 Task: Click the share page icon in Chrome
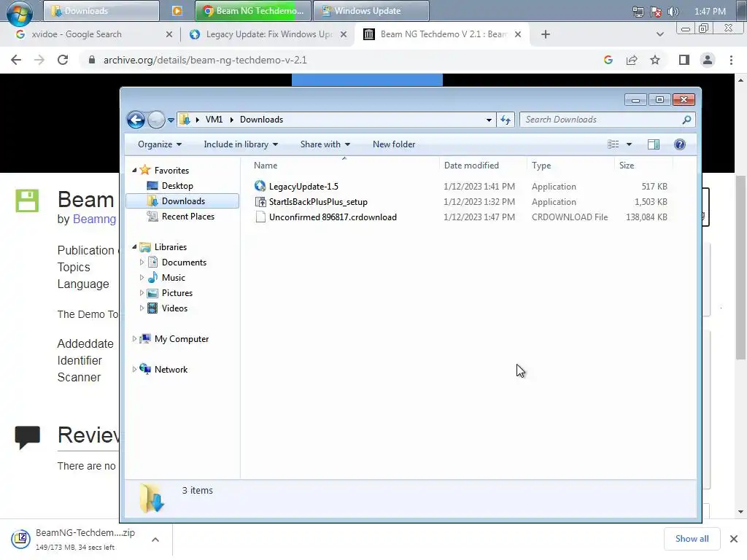point(632,60)
